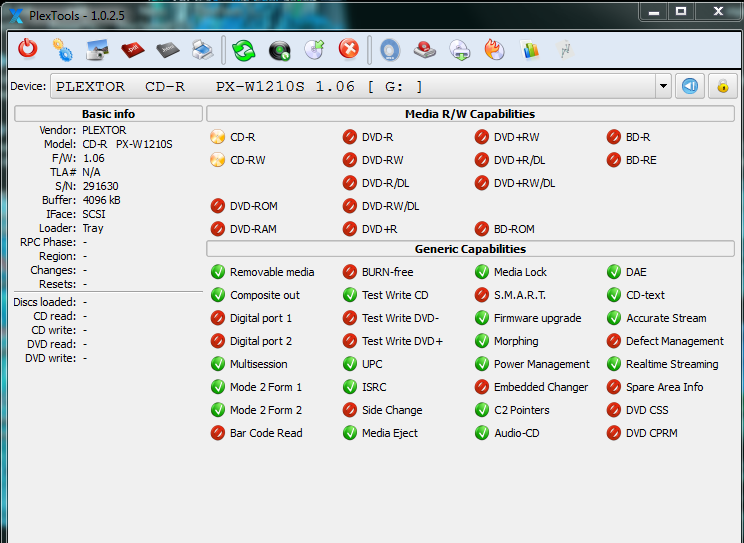Click the 'Test Write DVD+' label

[x=402, y=341]
